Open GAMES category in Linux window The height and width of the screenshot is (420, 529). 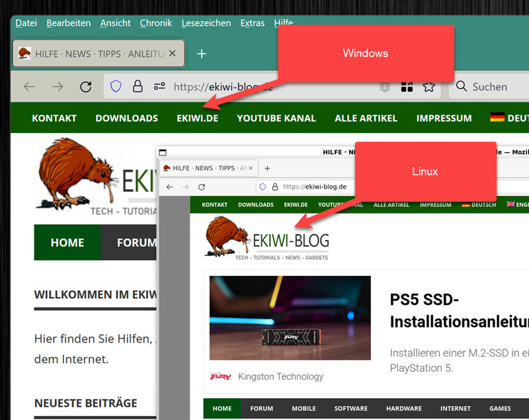tap(500, 409)
